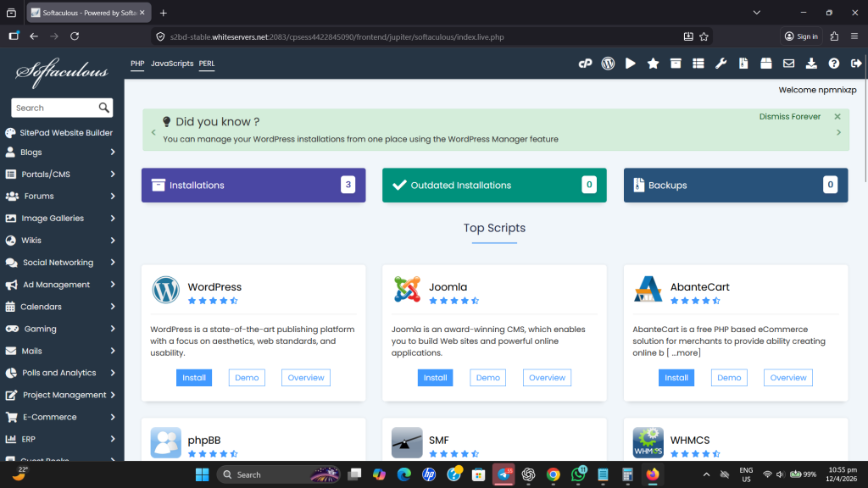Open Joomla Overview

point(547,378)
